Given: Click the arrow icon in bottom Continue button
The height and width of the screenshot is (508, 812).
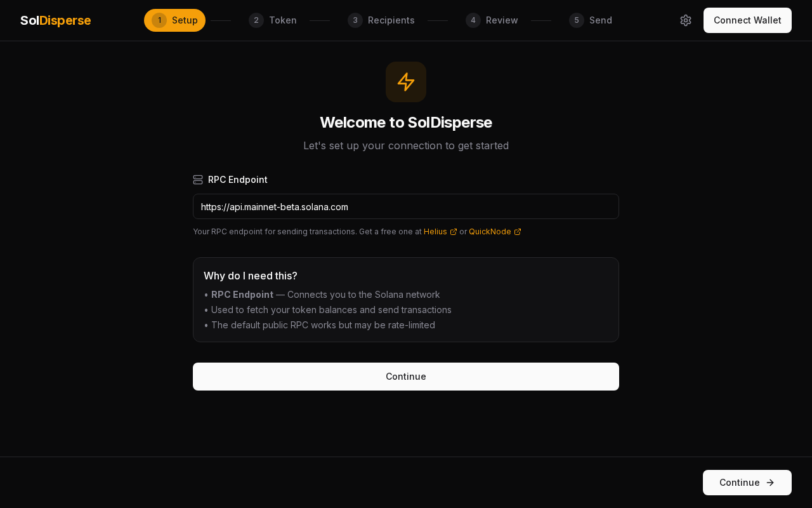Looking at the screenshot, I should click(x=770, y=483).
